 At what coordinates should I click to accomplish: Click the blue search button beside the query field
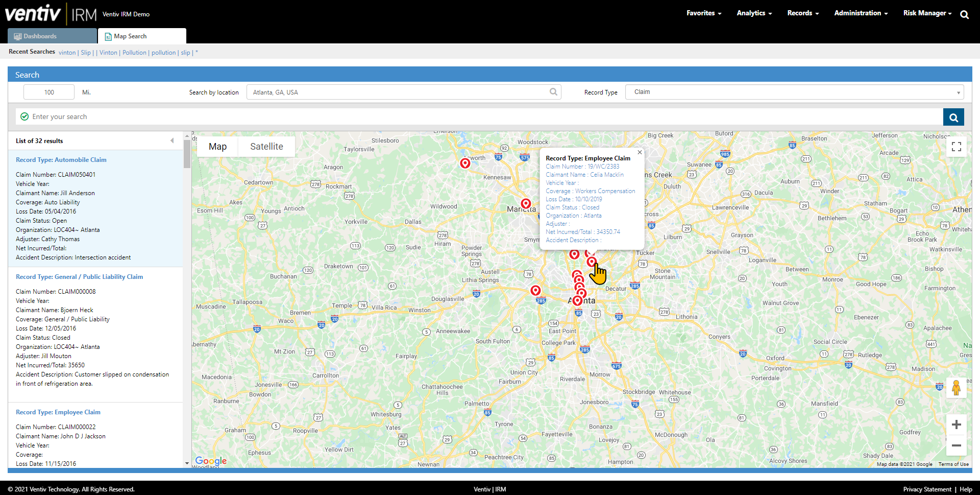point(953,117)
